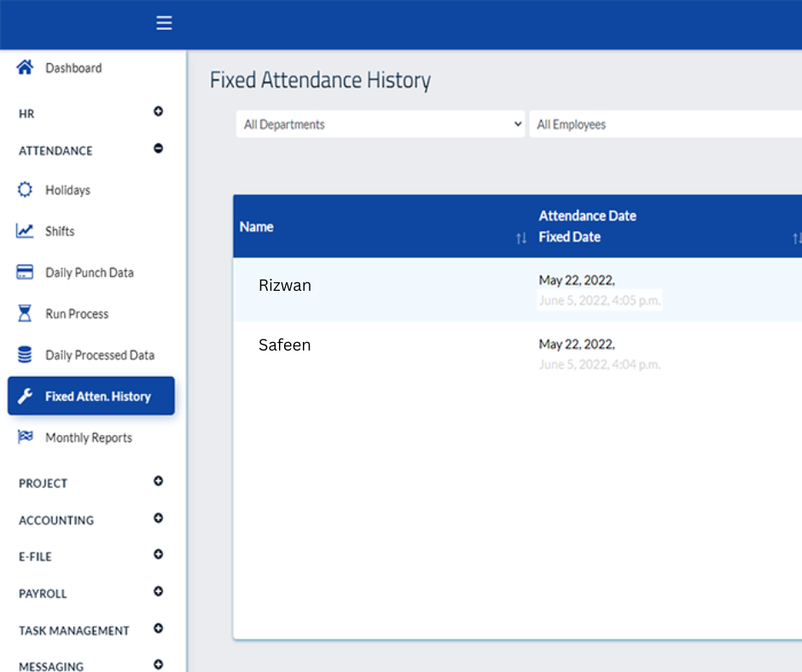Viewport: 802px width, 672px height.
Task: Click the Fixed Atten. History wrench icon
Action: 25,396
